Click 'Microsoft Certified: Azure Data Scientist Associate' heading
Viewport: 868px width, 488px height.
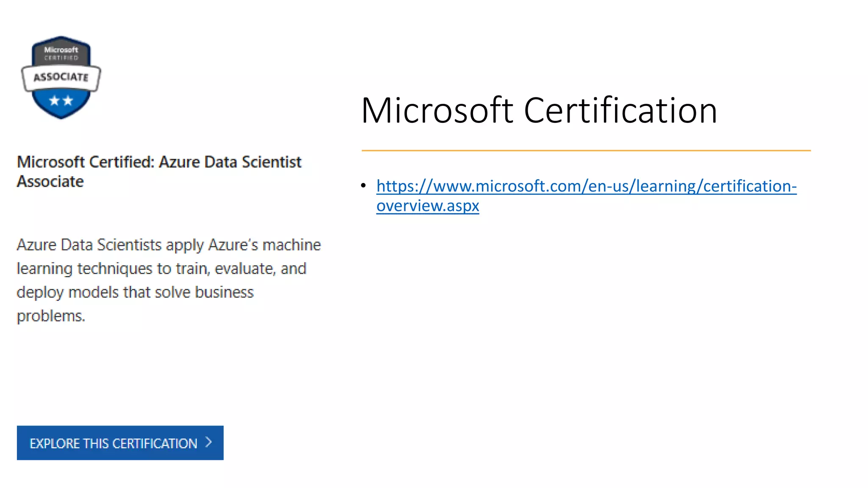(159, 172)
